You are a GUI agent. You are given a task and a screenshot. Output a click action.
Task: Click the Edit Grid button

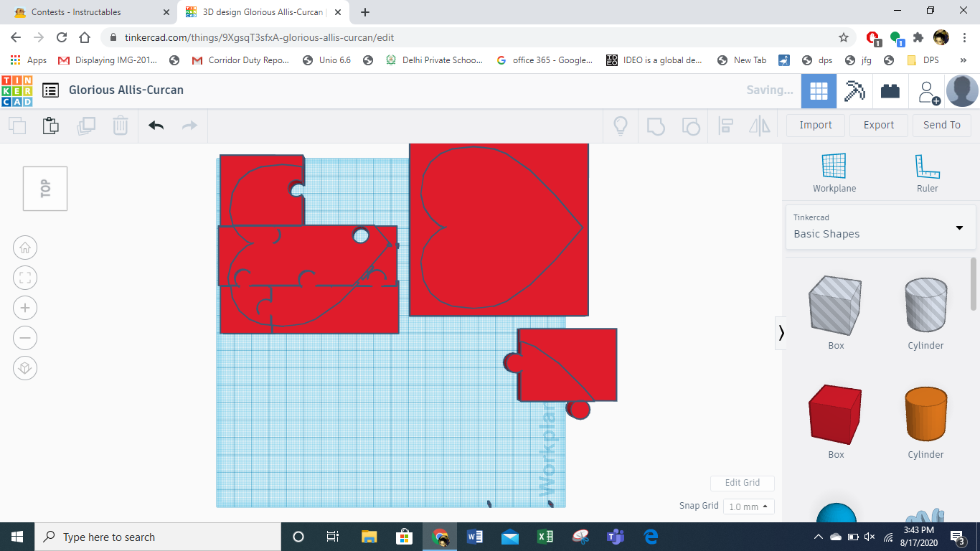click(x=742, y=483)
